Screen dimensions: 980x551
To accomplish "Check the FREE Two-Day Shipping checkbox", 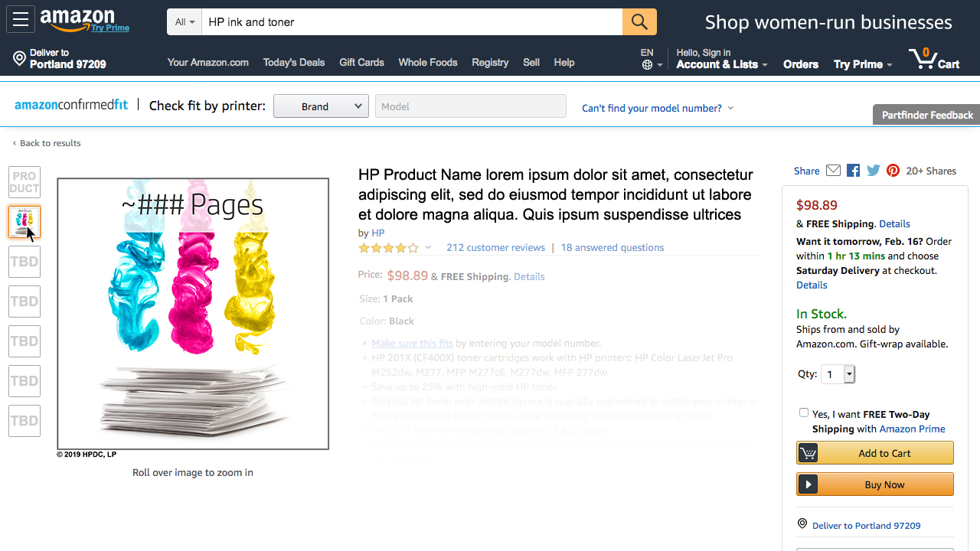I will click(x=804, y=412).
